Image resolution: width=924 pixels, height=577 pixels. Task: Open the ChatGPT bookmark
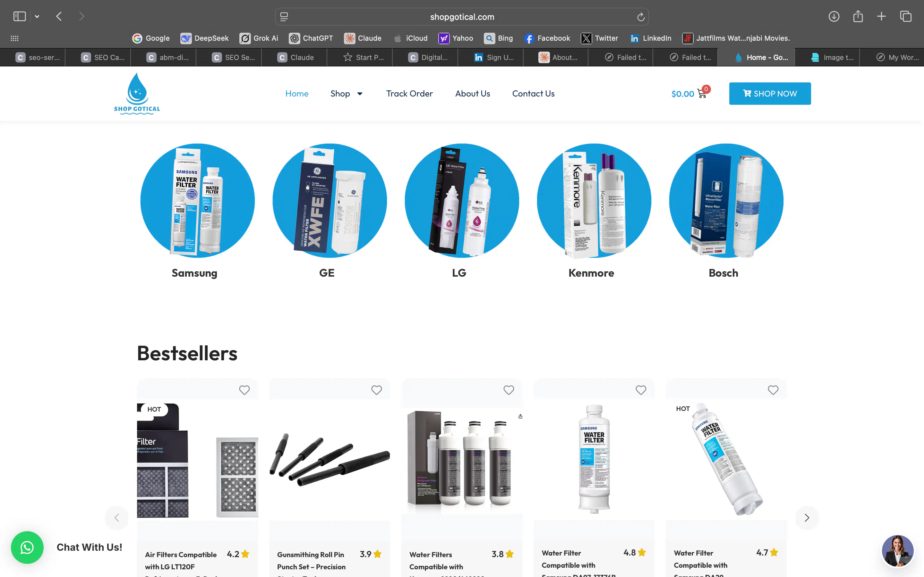pyautogui.click(x=311, y=38)
